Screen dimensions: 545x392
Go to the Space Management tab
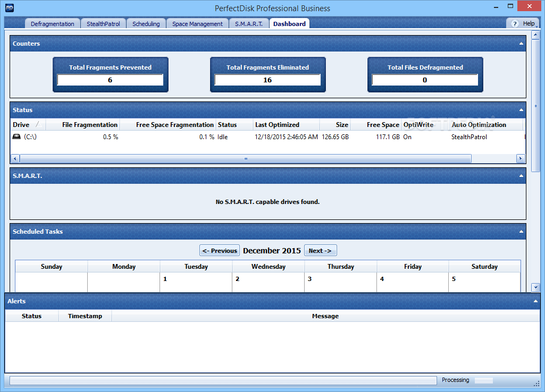pos(197,23)
